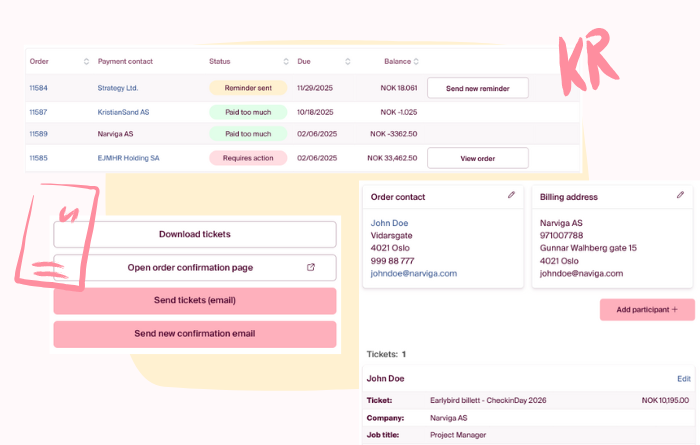Click Edit link for John Doe ticket
700x445 pixels.
[683, 379]
